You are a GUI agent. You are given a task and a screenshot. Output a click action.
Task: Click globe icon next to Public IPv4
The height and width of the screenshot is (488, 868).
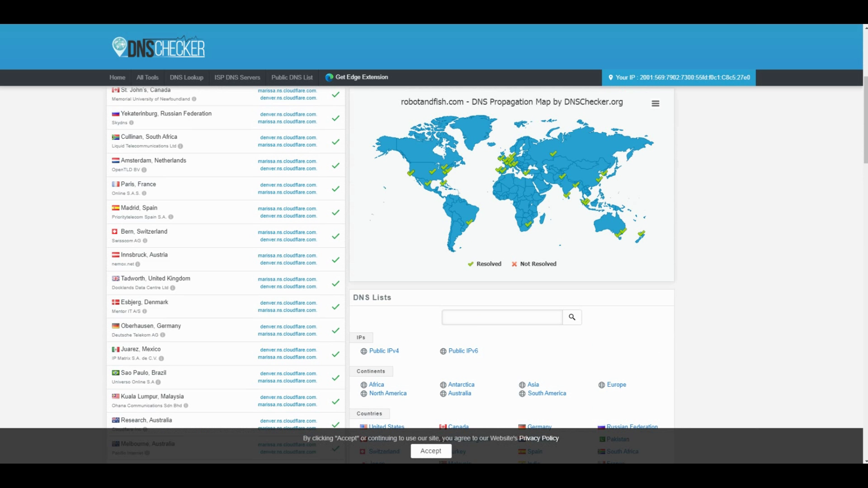point(363,351)
